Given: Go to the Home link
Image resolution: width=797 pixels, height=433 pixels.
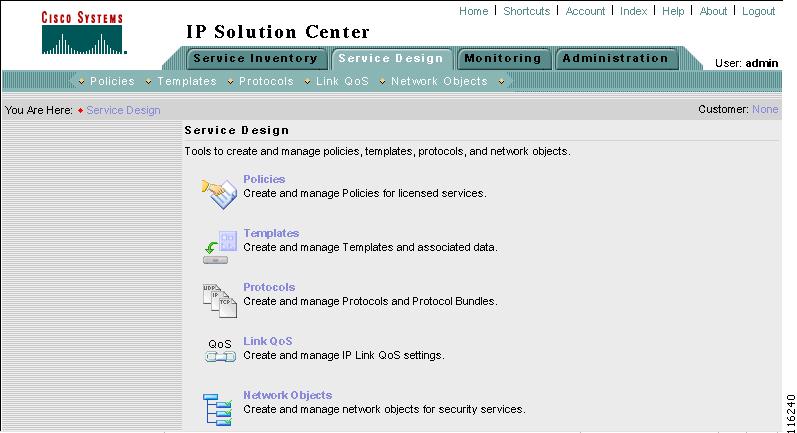Looking at the screenshot, I should pos(473,11).
